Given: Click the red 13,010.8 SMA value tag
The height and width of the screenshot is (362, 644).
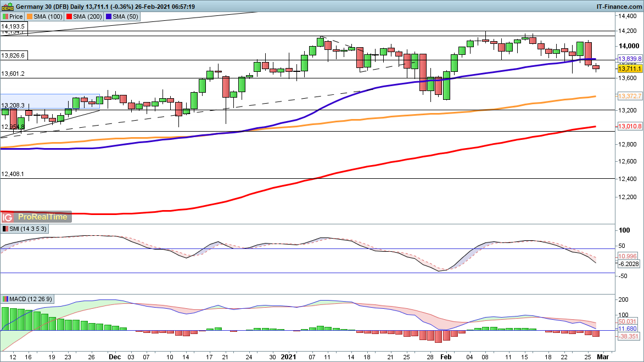Looking at the screenshot, I should (x=630, y=126).
